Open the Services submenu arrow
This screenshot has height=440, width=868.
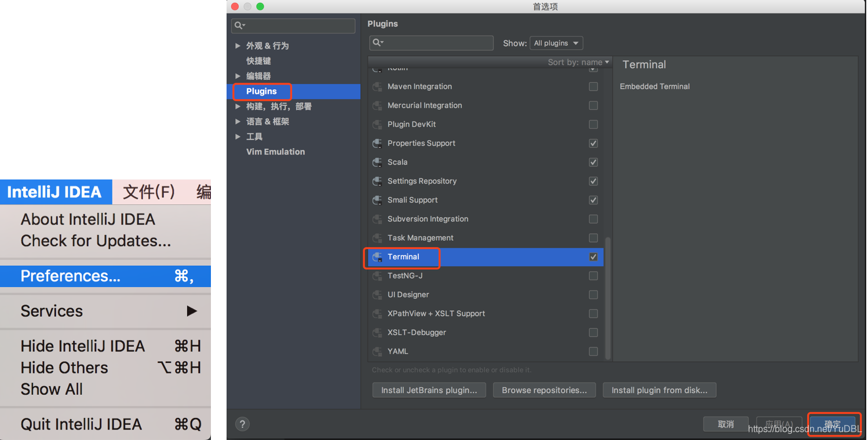coord(192,311)
